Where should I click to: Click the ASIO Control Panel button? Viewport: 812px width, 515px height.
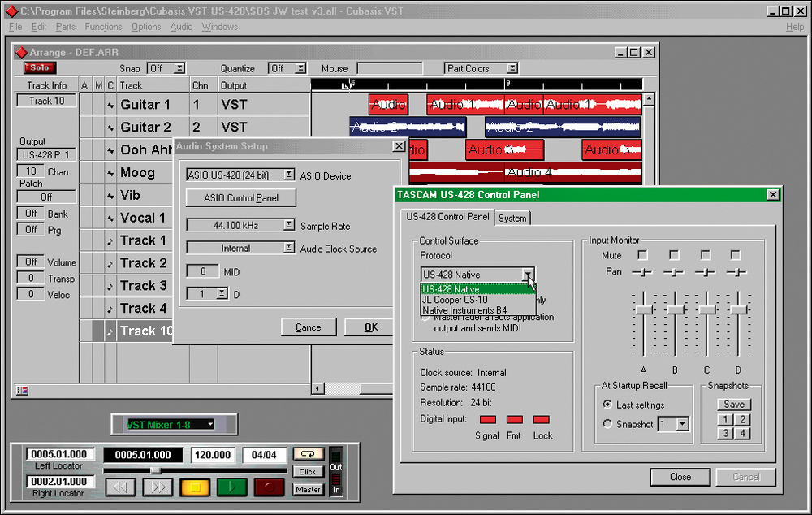click(241, 198)
